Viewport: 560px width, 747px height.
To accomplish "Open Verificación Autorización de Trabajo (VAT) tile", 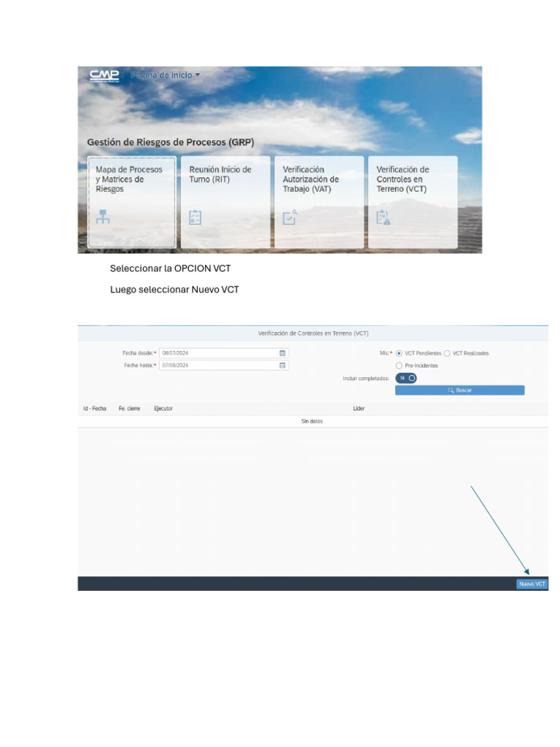I will tap(319, 201).
